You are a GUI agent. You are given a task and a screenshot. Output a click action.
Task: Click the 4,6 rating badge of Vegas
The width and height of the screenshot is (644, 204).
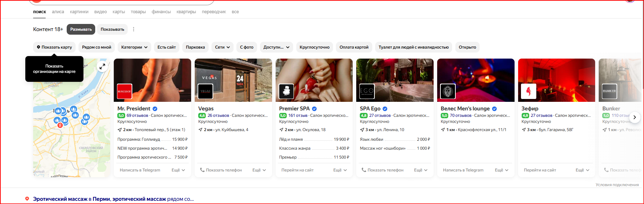(202, 115)
